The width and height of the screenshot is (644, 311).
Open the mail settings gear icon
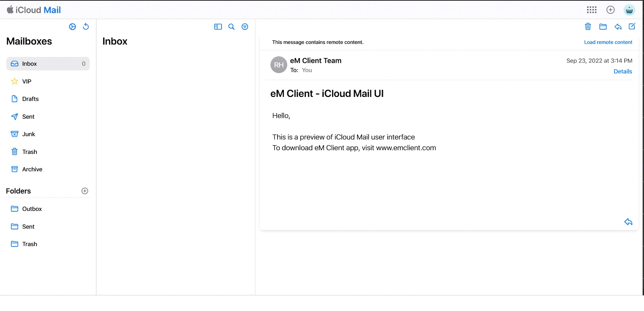pyautogui.click(x=72, y=27)
